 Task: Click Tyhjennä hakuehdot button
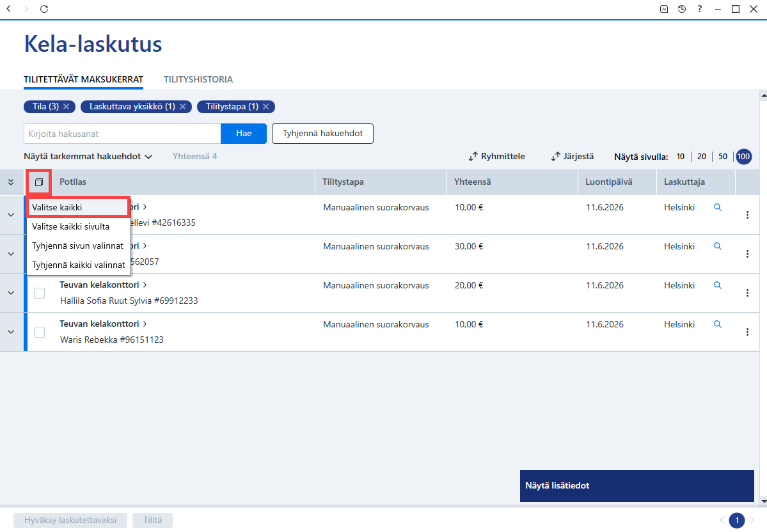coord(323,134)
